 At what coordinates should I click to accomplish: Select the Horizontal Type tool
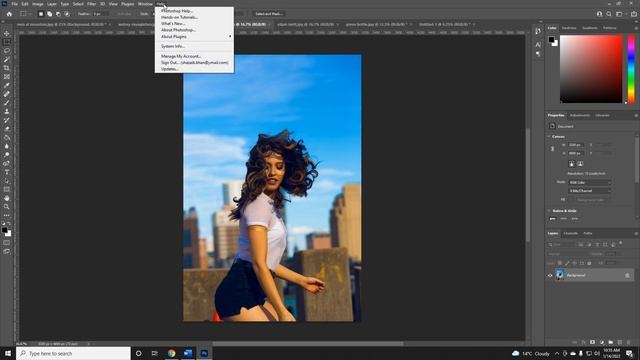pyautogui.click(x=7, y=172)
